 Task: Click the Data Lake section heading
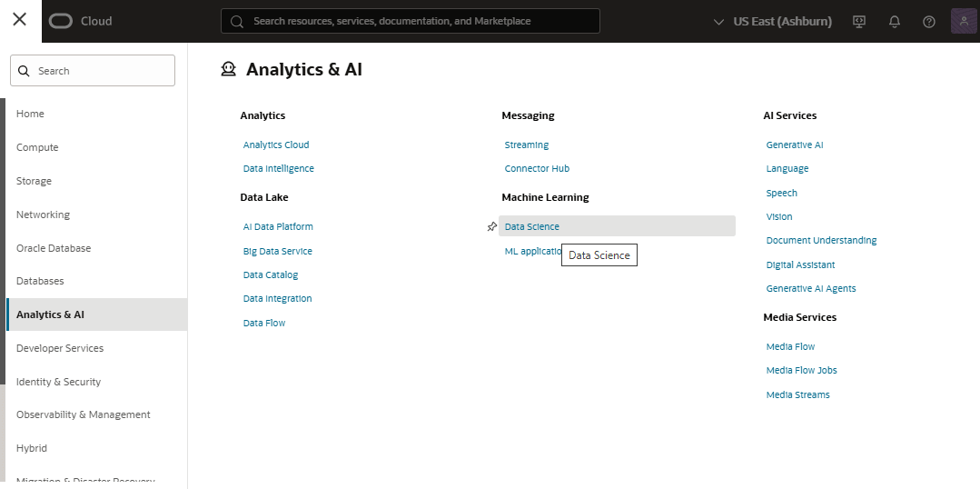click(x=263, y=197)
